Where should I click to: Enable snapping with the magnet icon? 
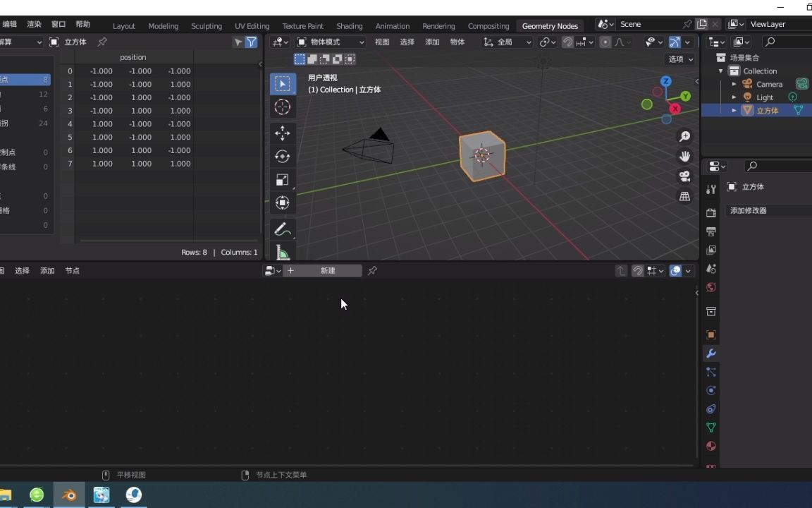click(x=568, y=42)
